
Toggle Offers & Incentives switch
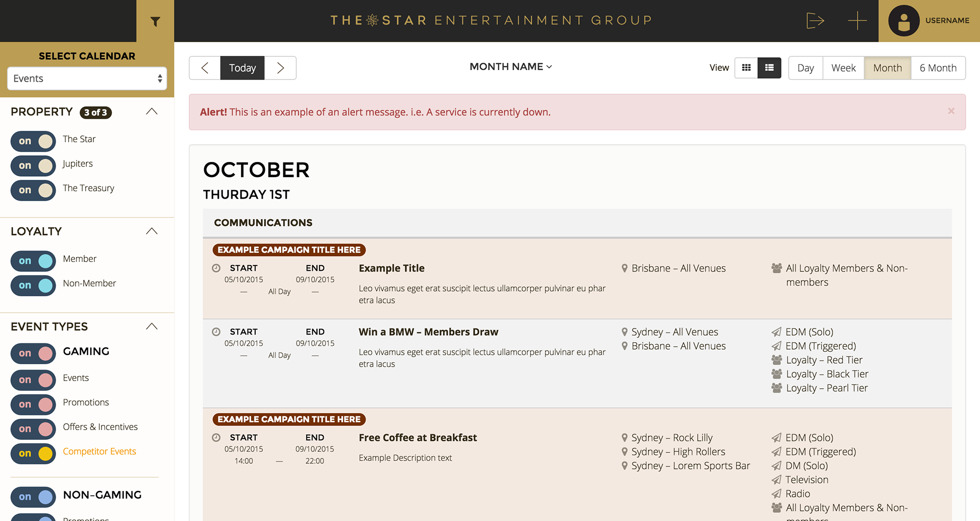point(33,429)
